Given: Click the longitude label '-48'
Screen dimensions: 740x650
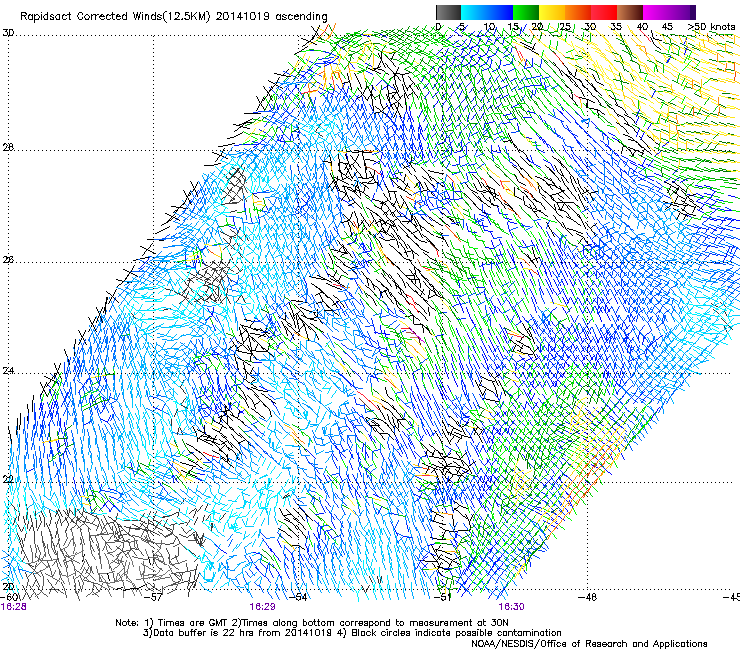Looking at the screenshot, I should tap(587, 597).
